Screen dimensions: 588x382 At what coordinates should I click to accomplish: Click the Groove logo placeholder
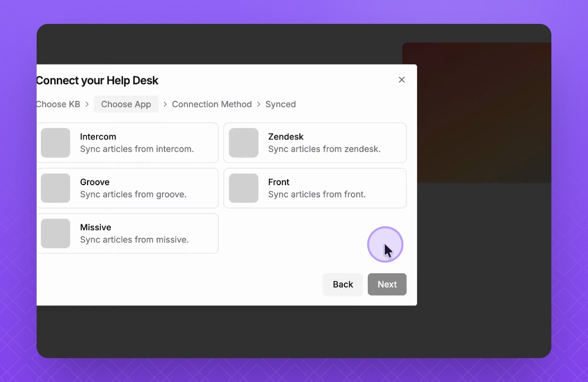coord(56,188)
